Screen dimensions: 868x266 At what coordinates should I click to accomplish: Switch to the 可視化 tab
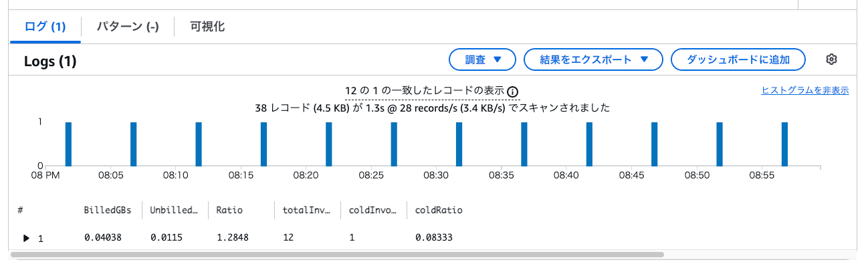[x=207, y=27]
